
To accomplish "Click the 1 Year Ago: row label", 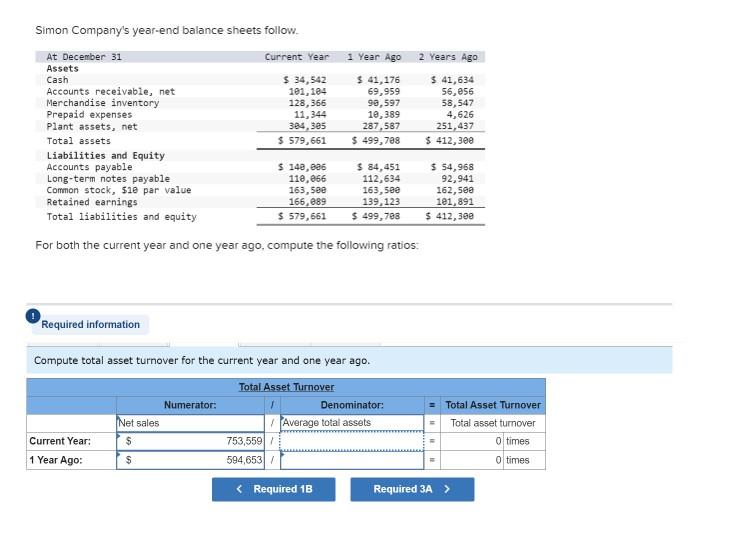I will tap(56, 460).
